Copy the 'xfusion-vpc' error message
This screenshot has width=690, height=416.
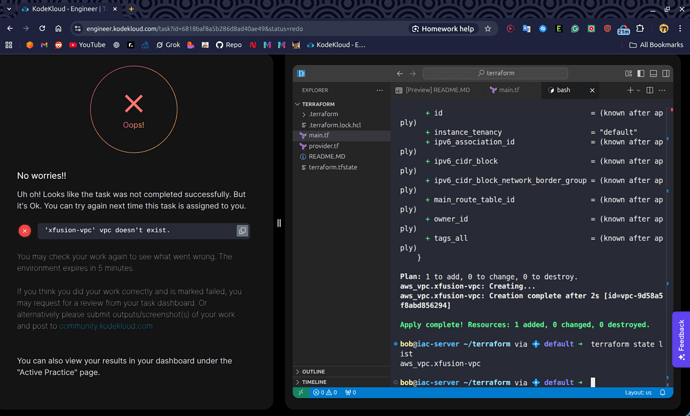click(242, 231)
